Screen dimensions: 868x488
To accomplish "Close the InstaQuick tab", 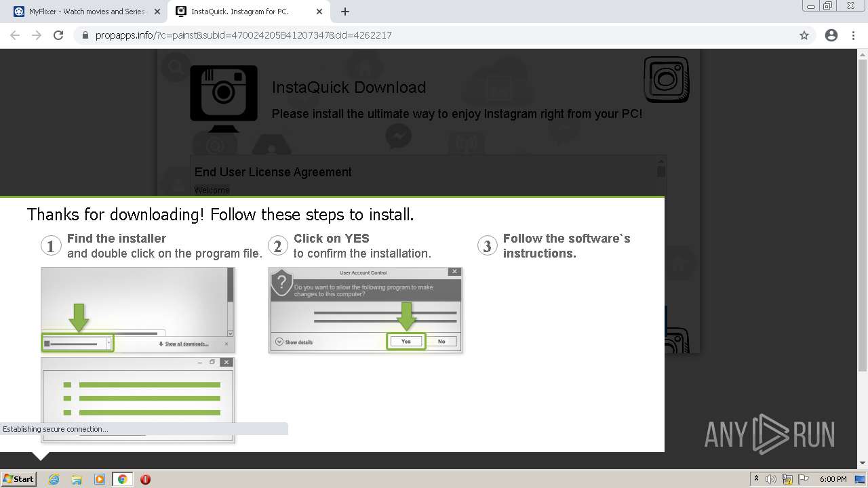I will point(319,12).
